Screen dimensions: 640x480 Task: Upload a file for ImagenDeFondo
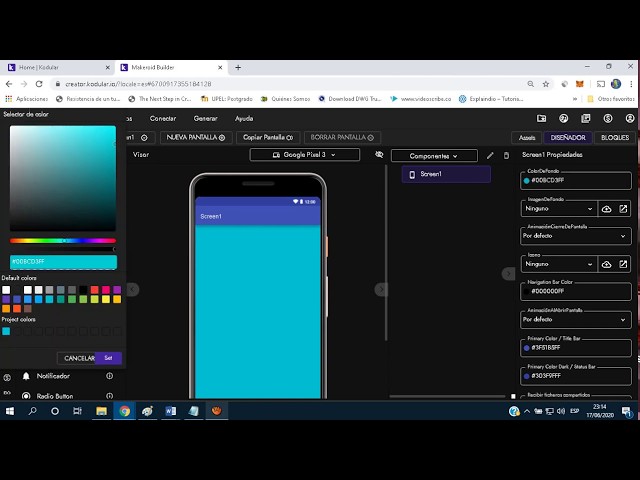[x=607, y=209]
